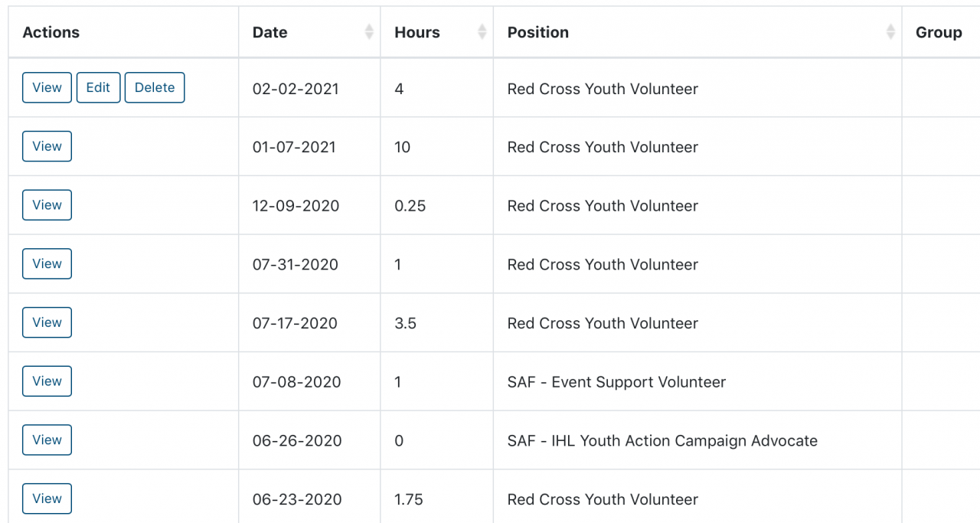This screenshot has width=980, height=523.
Task: View the 01-07-2021 entry with 10 hours
Action: [47, 146]
